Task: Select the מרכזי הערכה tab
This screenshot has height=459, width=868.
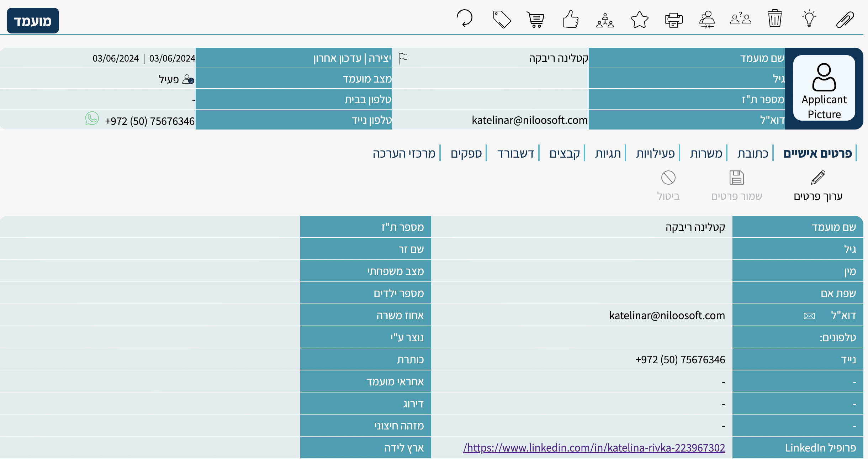Action: tap(404, 153)
